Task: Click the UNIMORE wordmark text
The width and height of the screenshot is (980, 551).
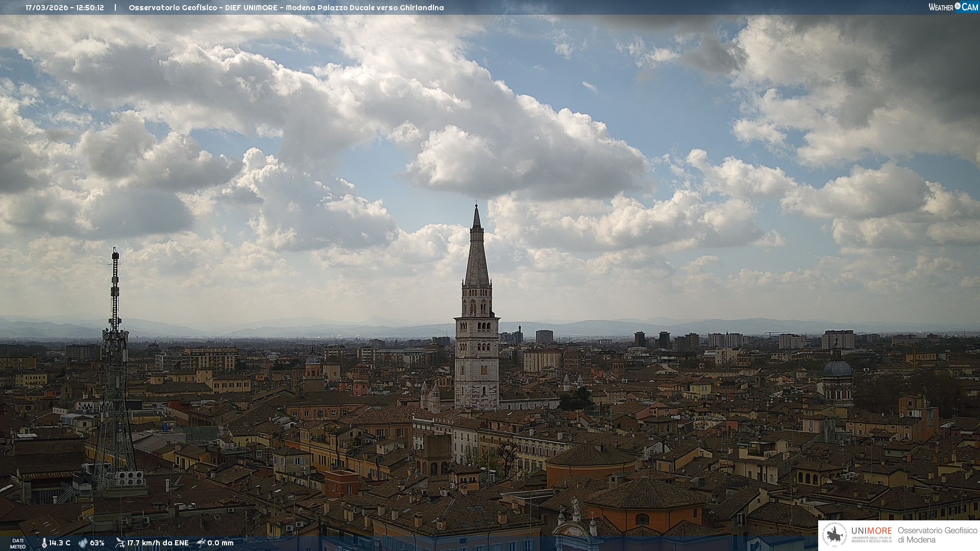Action: 871,531
